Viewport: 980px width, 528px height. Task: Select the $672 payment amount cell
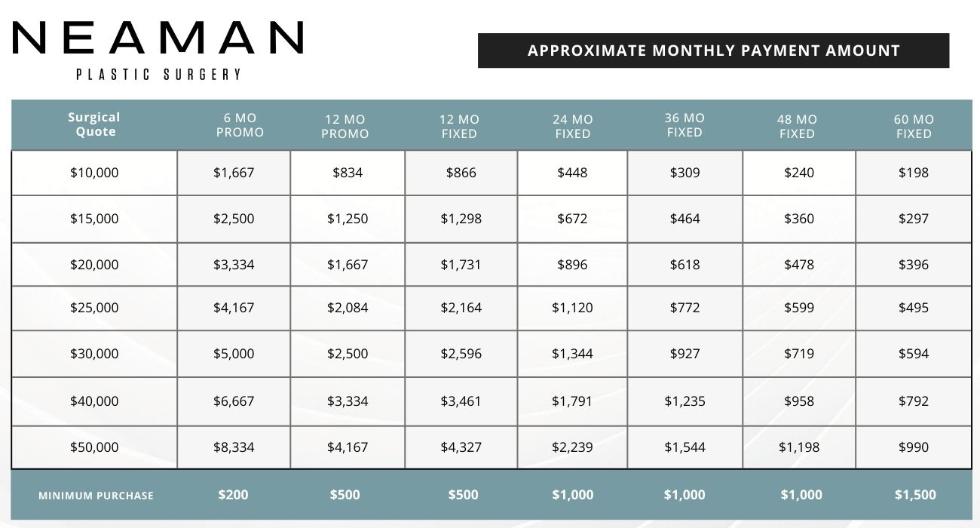[x=572, y=219]
